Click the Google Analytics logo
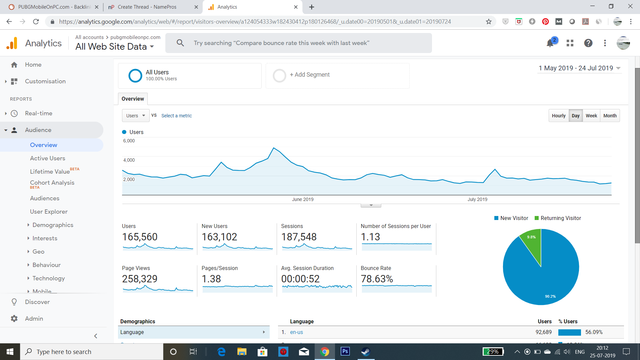 click(12, 43)
